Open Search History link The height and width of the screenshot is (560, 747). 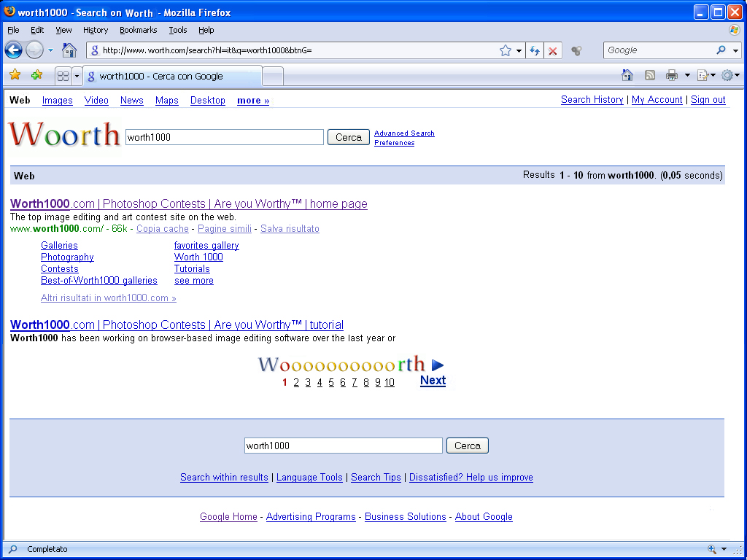(x=592, y=99)
